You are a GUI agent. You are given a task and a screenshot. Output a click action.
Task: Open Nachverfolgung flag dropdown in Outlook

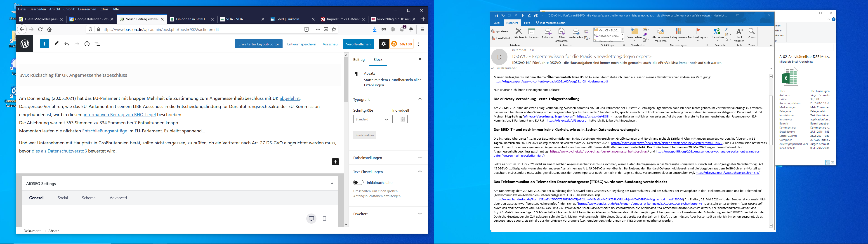(698, 35)
